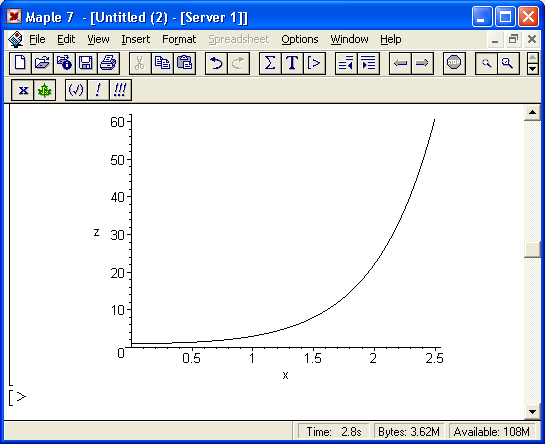This screenshot has height=444, width=545.
Task: Insert a text region with the T icon
Action: tap(292, 63)
